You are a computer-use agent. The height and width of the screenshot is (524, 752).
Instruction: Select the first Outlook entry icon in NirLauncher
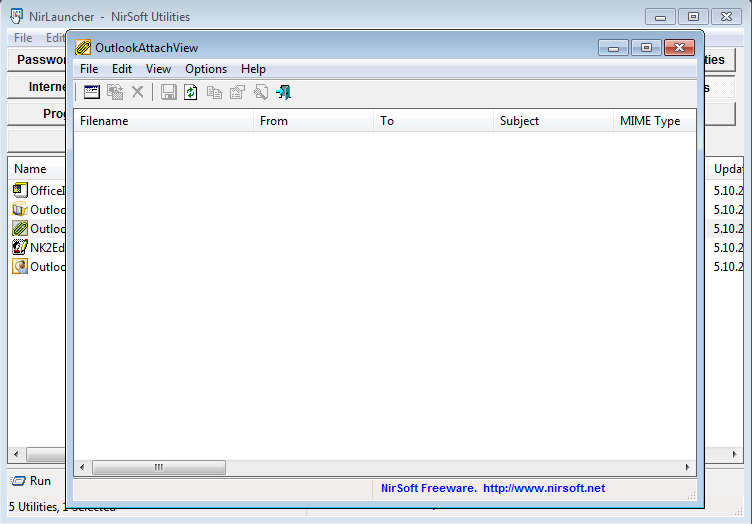(x=20, y=210)
